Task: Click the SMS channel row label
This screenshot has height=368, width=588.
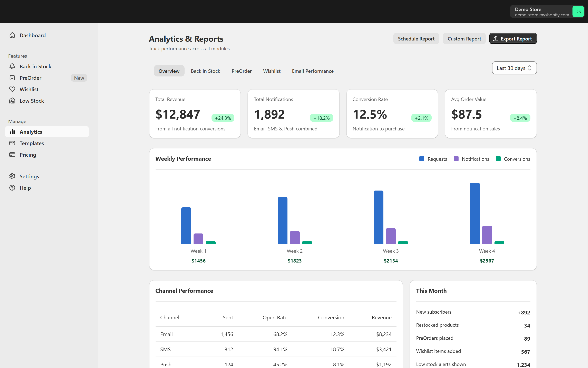Action: click(165, 349)
